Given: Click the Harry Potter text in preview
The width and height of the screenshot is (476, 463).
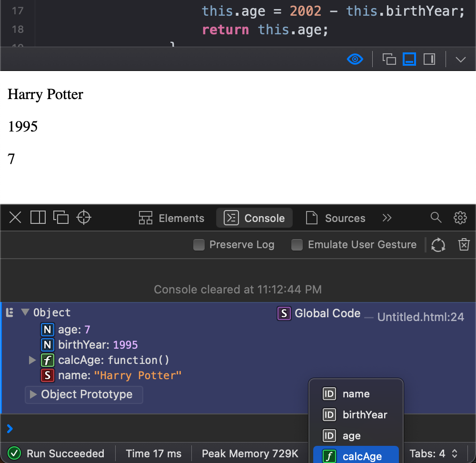Looking at the screenshot, I should [x=45, y=94].
